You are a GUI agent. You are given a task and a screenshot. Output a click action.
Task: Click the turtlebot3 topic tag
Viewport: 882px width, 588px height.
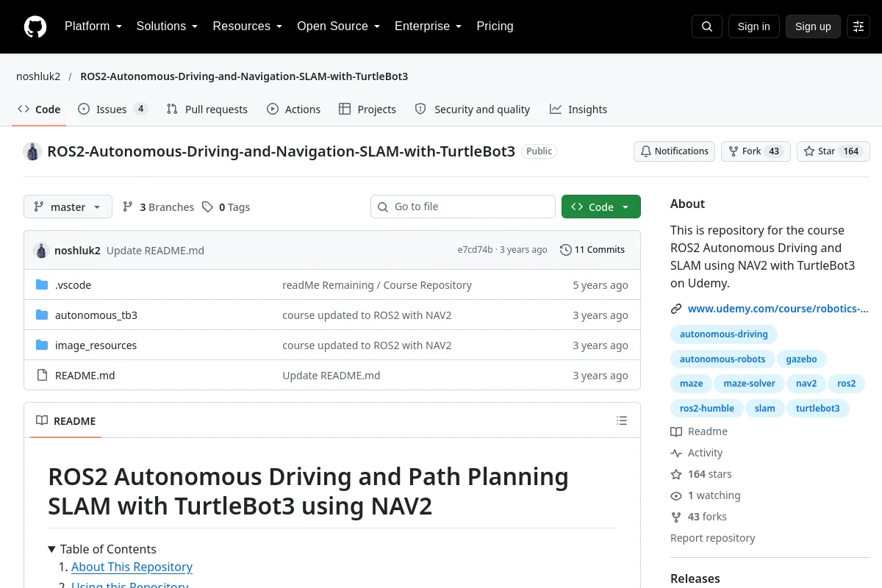tap(818, 409)
